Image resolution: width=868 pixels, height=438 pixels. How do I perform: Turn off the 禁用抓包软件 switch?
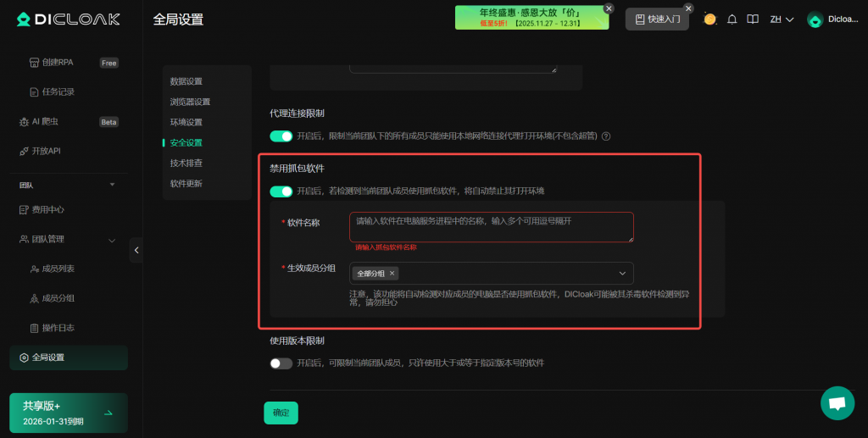(281, 191)
